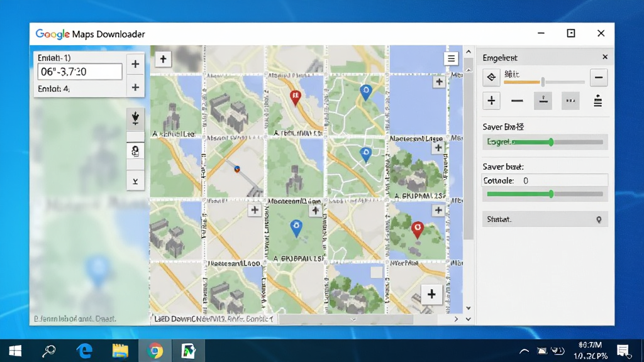Viewport: 644px width, 362px height.
Task: Click the green Saver path slider handle
Action: pos(551,142)
